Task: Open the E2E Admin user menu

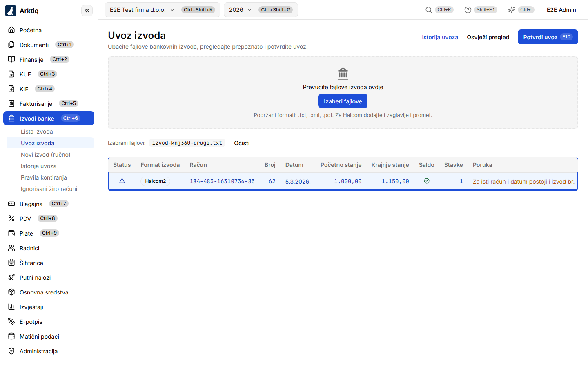Action: pyautogui.click(x=561, y=10)
